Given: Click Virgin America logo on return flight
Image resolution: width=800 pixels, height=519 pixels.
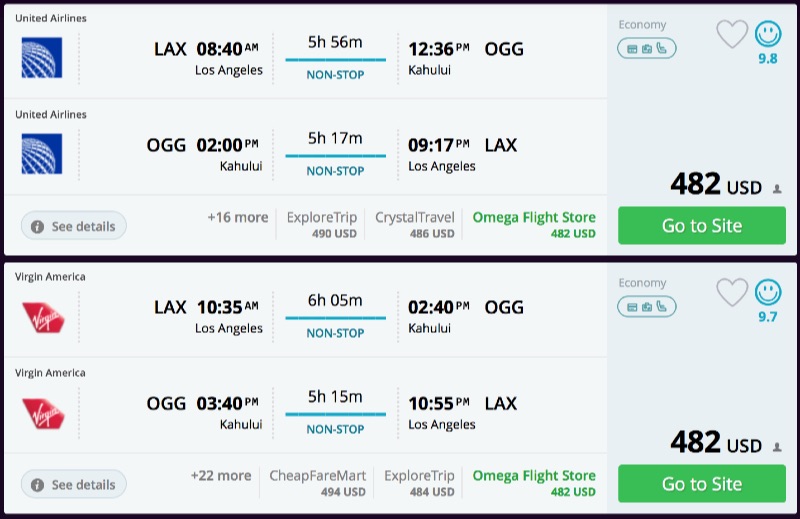Looking at the screenshot, I should (42, 412).
